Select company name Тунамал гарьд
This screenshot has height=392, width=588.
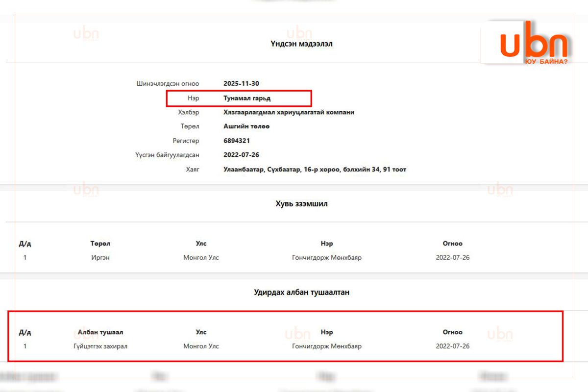(x=247, y=98)
